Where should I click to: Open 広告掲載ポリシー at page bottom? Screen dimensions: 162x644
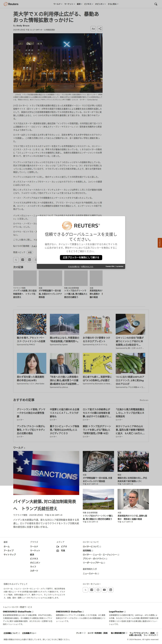click(29, 633)
